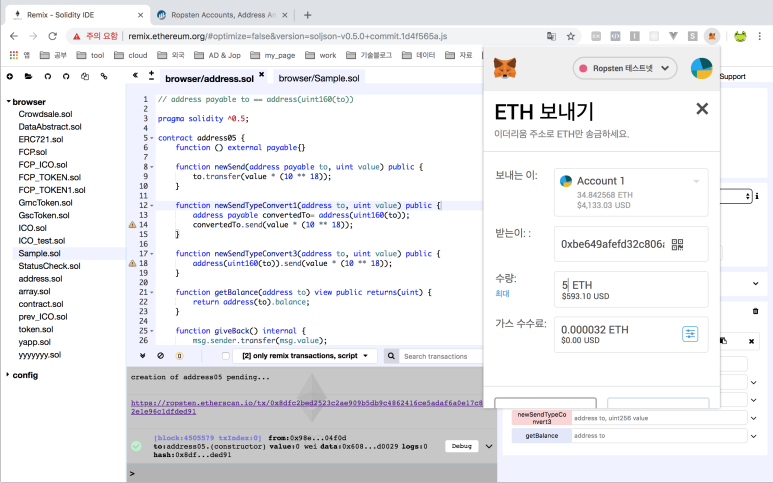Click the MetaMask fox logo in popup
The height and width of the screenshot is (483, 773).
(505, 68)
